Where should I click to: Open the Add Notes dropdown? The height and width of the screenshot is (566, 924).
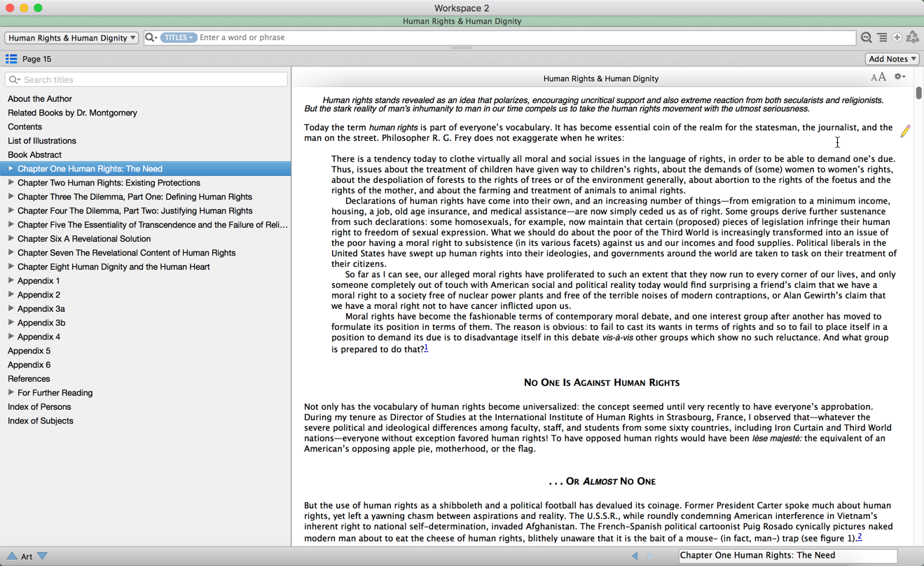coord(892,59)
